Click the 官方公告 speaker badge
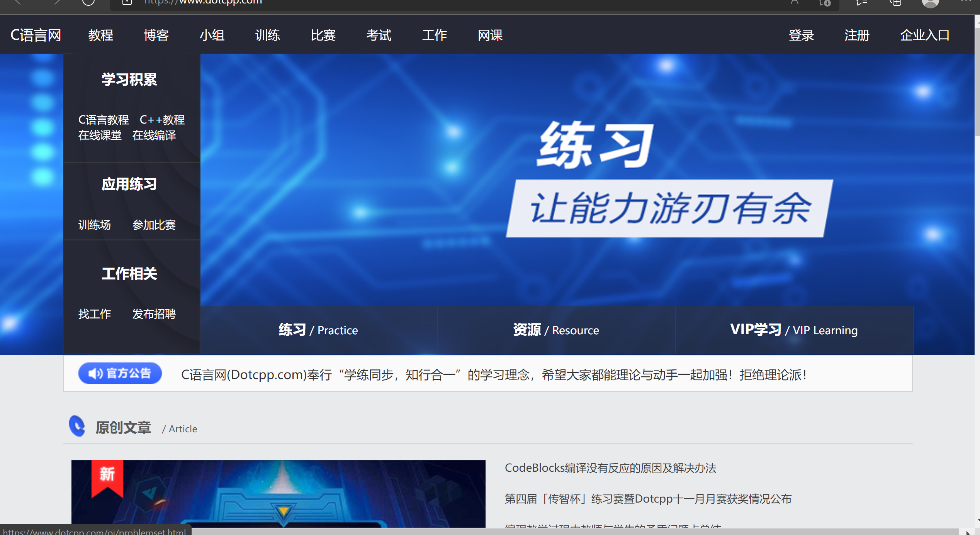This screenshot has width=980, height=535. point(120,373)
